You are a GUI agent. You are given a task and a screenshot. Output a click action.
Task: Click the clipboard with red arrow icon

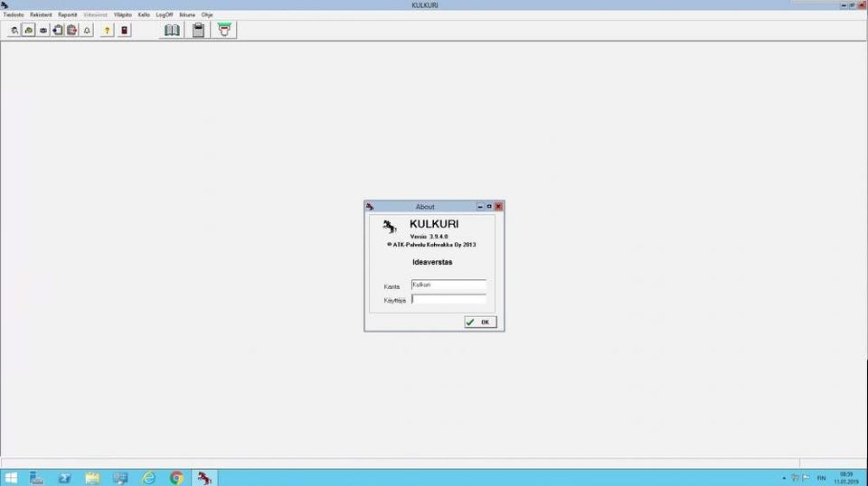pyautogui.click(x=72, y=31)
